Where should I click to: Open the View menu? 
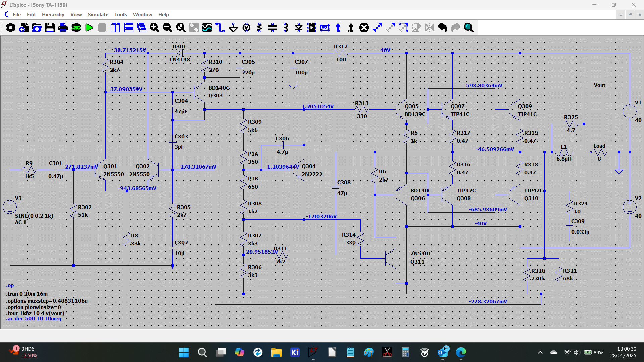pyautogui.click(x=76, y=15)
